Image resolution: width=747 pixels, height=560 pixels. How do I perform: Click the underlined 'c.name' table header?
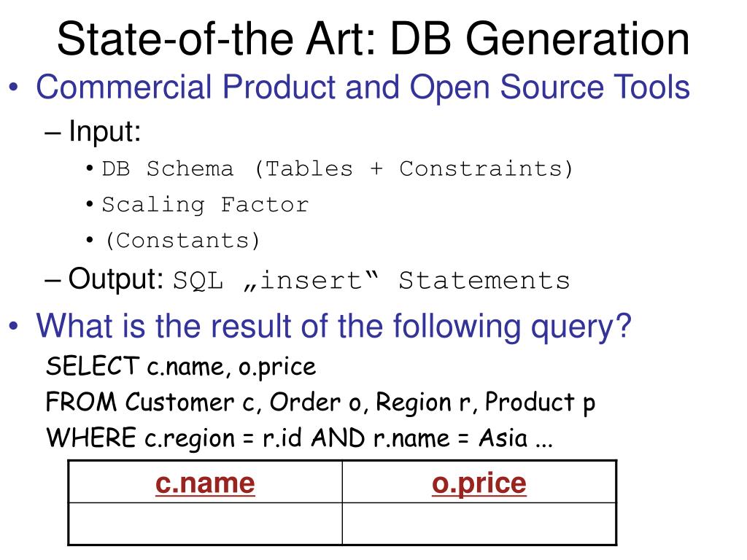205,484
